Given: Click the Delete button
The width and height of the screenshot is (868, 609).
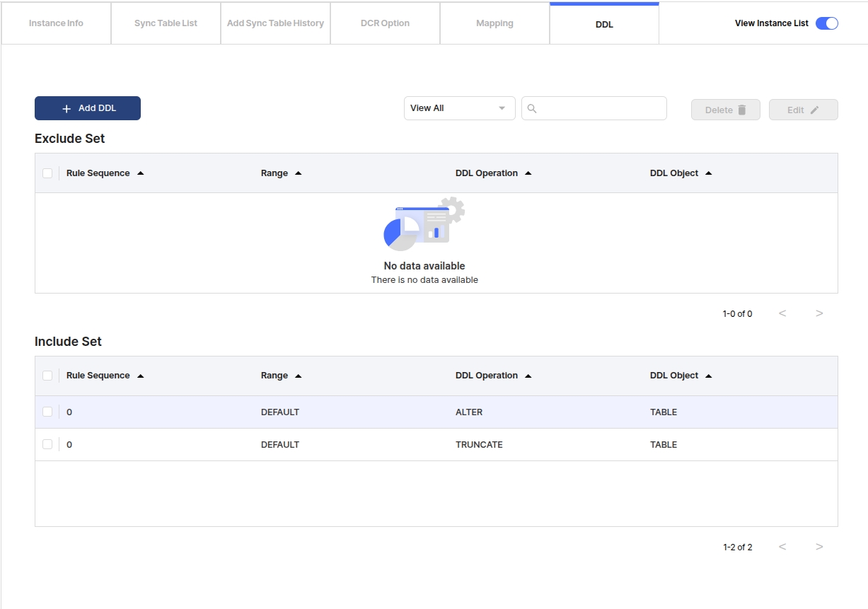Looking at the screenshot, I should tap(725, 110).
